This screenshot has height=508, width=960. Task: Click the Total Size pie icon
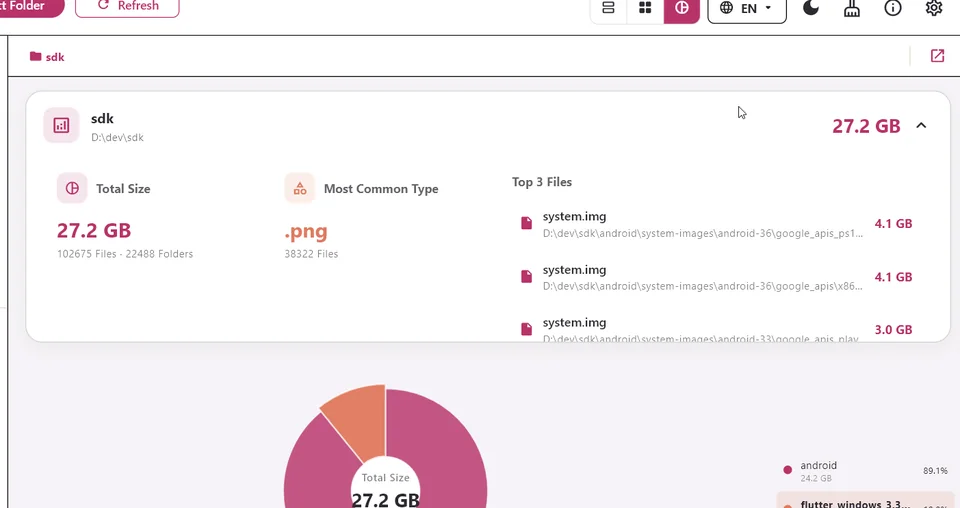point(72,188)
